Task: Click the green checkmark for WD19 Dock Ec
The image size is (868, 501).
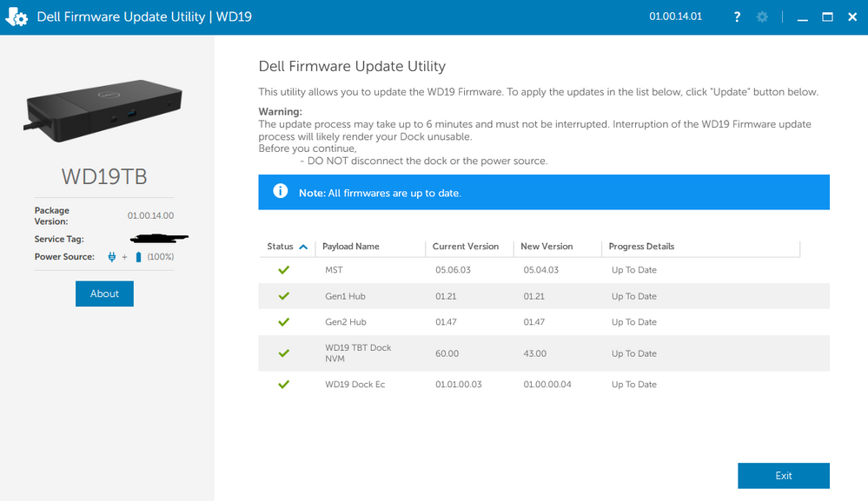Action: pos(283,385)
